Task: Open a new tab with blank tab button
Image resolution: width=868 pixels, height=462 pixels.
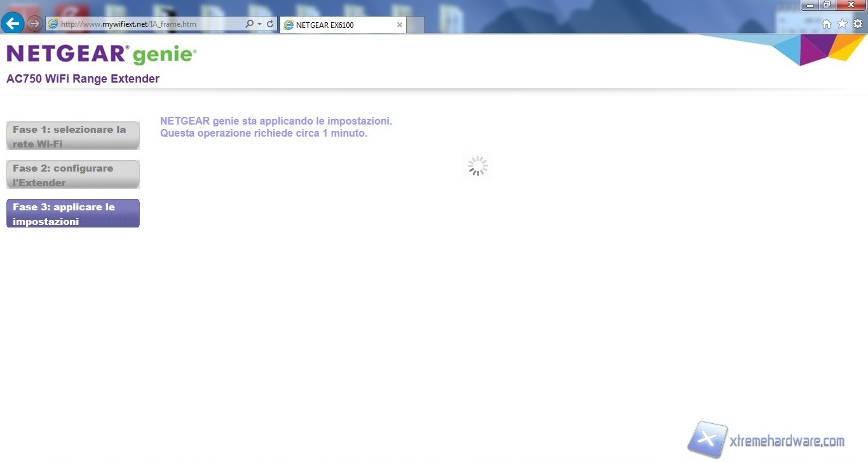Action: coord(416,25)
